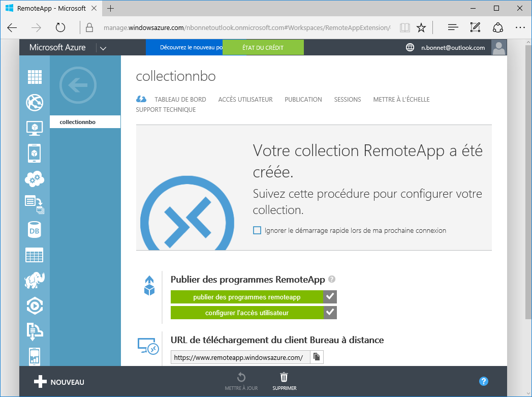Click the RemoteApp download URL field
This screenshot has height=397, width=532.
pos(240,357)
